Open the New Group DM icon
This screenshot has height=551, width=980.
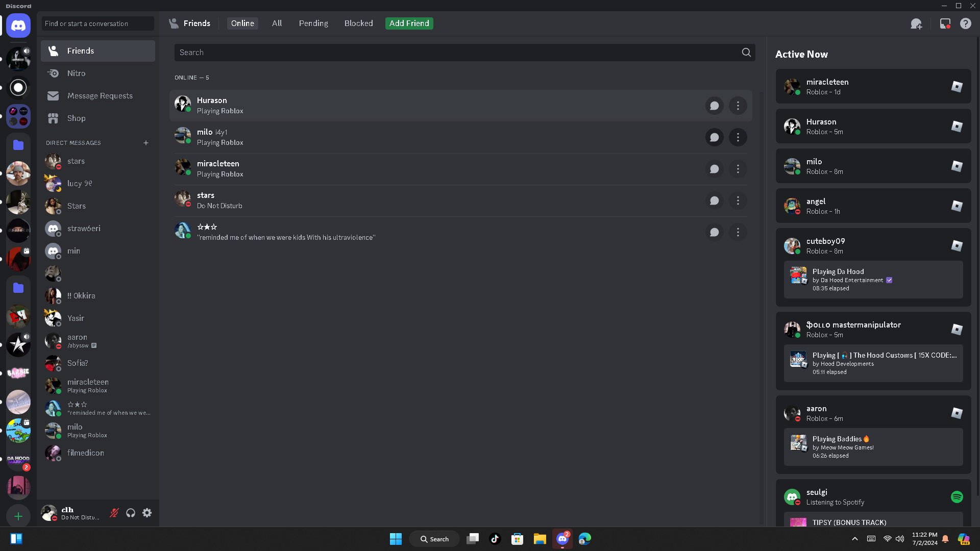(x=916, y=23)
